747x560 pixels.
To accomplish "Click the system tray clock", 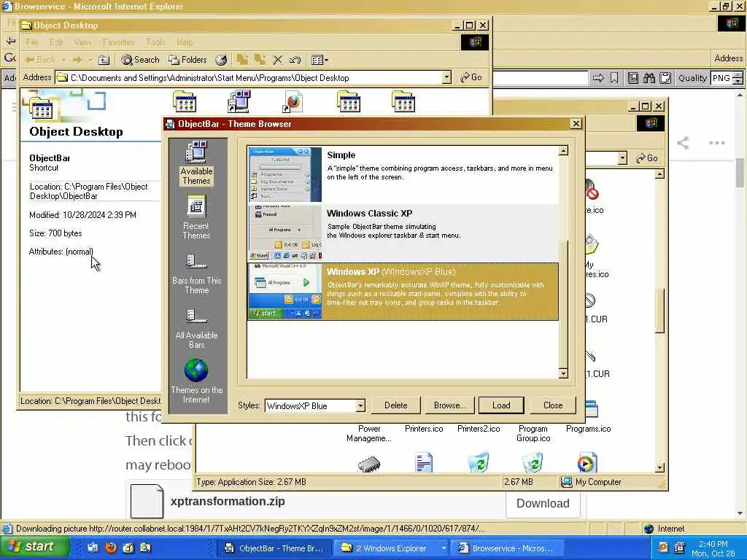I will click(713, 548).
